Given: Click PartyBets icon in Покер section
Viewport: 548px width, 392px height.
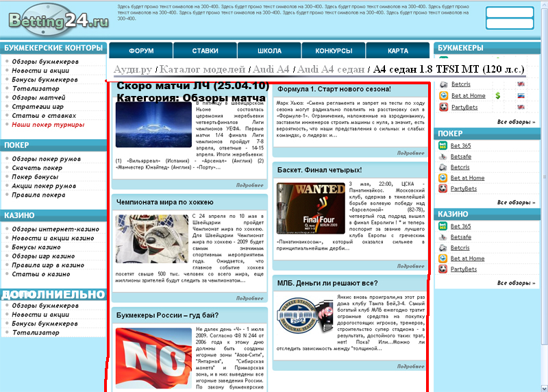Looking at the screenshot, I should [443, 189].
